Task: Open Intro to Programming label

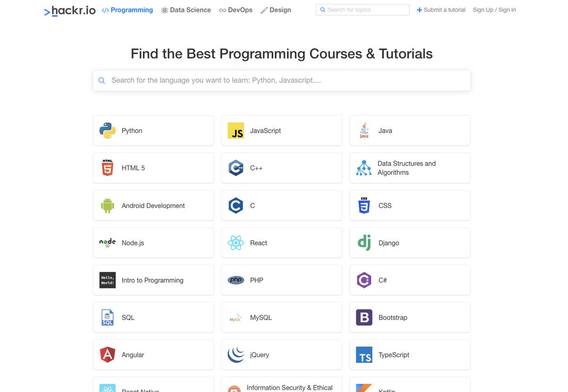Action: (x=152, y=280)
